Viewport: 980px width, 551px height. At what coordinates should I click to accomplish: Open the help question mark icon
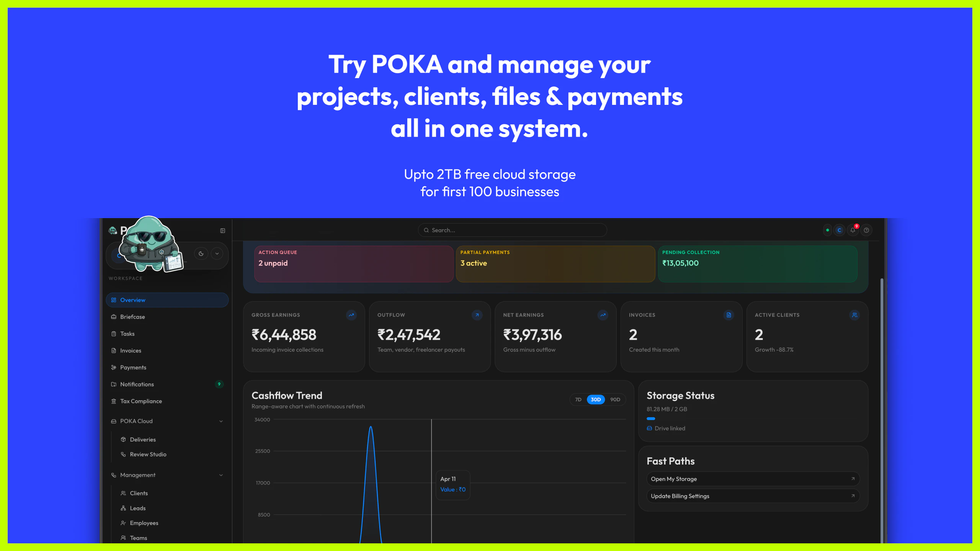[866, 230]
